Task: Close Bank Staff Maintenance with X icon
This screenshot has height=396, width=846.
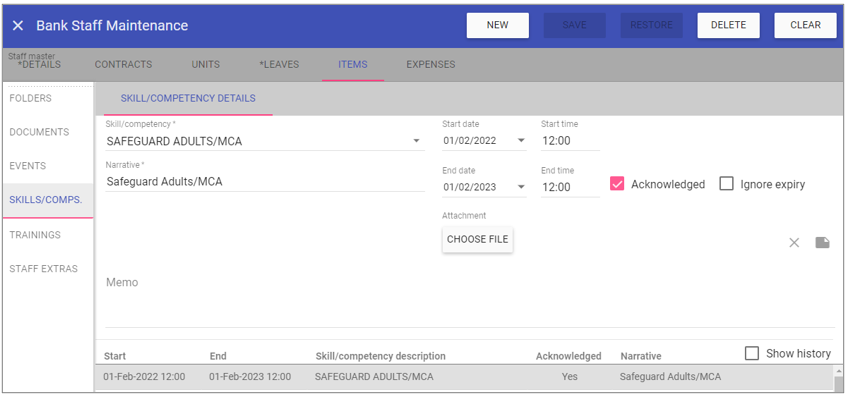Action: (18, 25)
